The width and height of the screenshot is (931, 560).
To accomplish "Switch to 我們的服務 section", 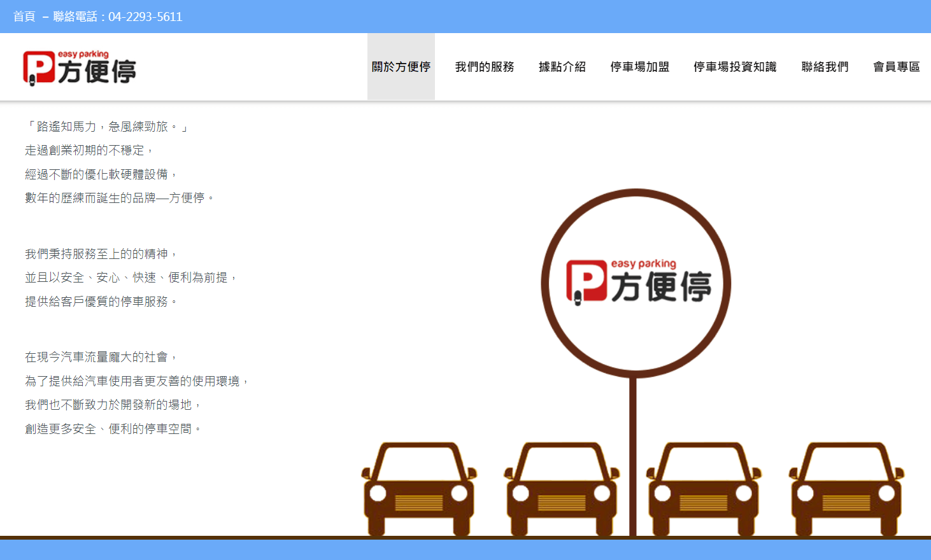I will [x=484, y=67].
